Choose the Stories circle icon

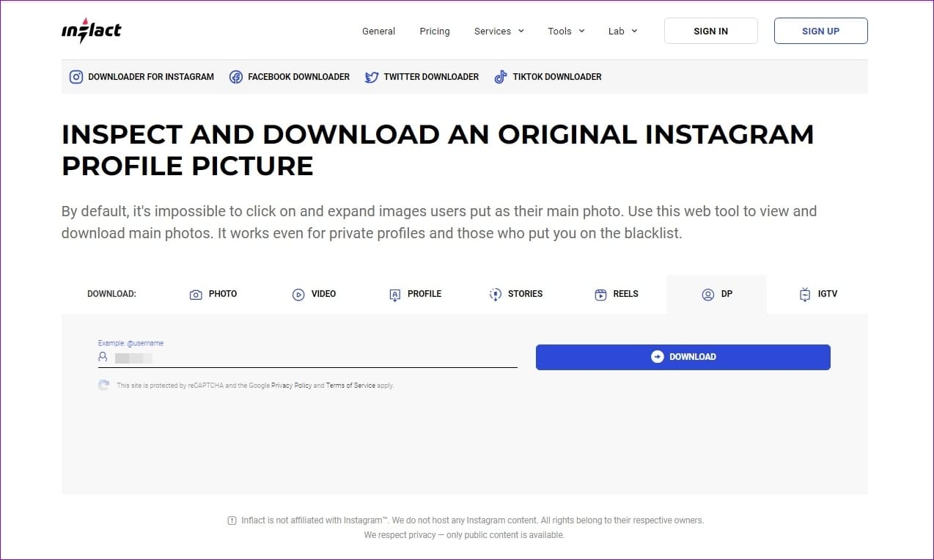pyautogui.click(x=495, y=295)
